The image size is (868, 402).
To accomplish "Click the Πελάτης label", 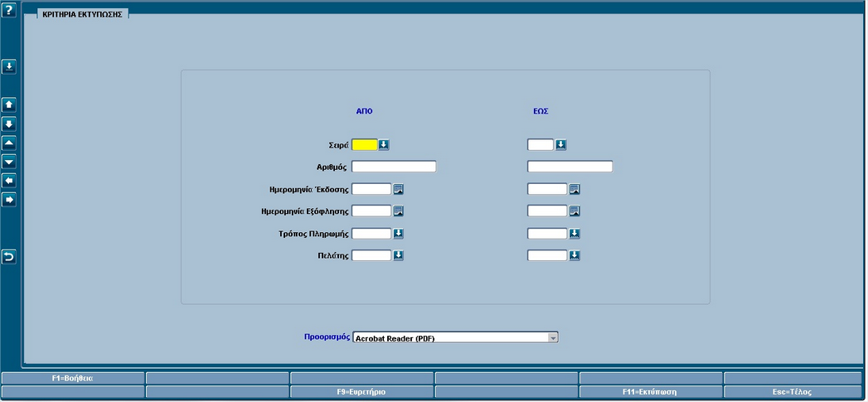I will pos(333,256).
